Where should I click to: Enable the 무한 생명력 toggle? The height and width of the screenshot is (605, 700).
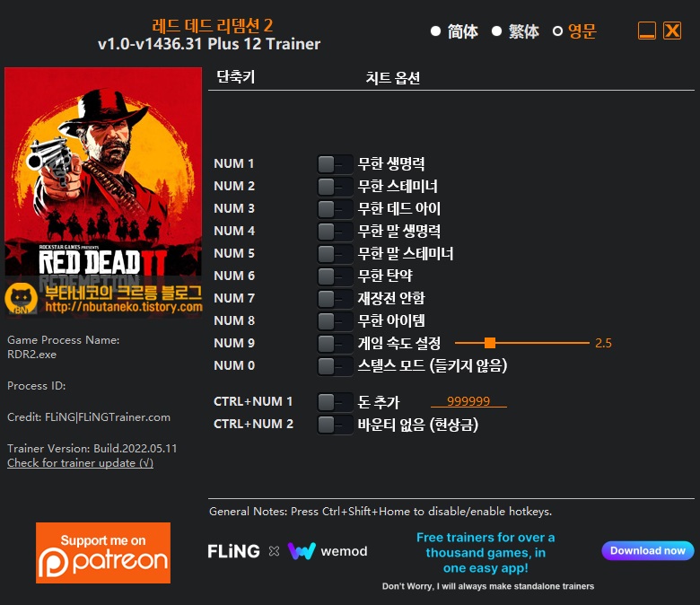335,164
